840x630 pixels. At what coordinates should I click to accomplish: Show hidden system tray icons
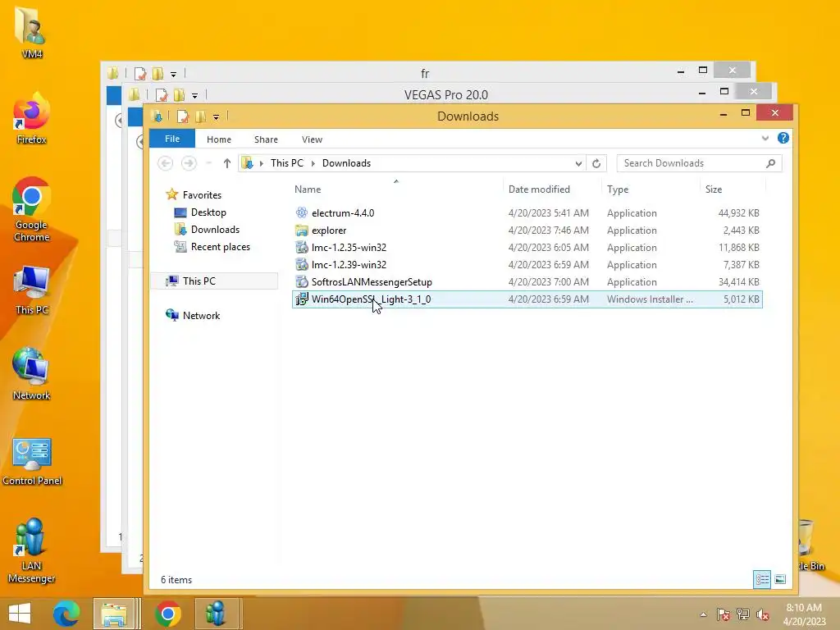coord(703,614)
